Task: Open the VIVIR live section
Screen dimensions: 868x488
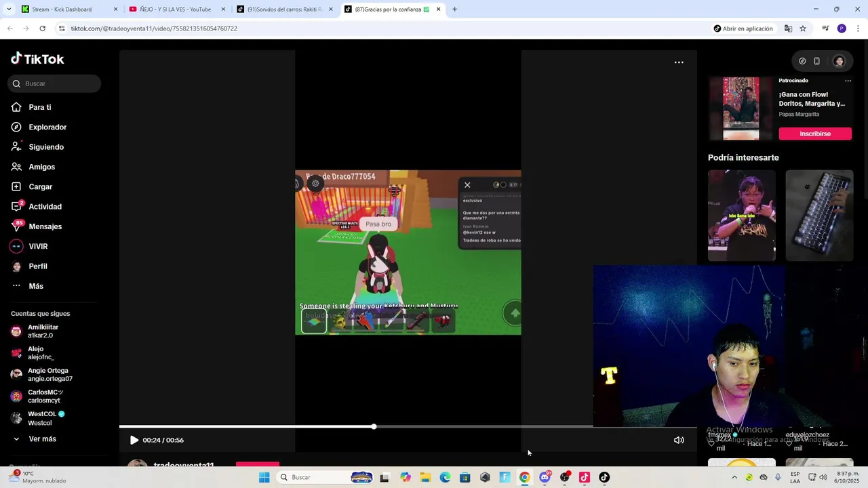Action: pos(30,246)
